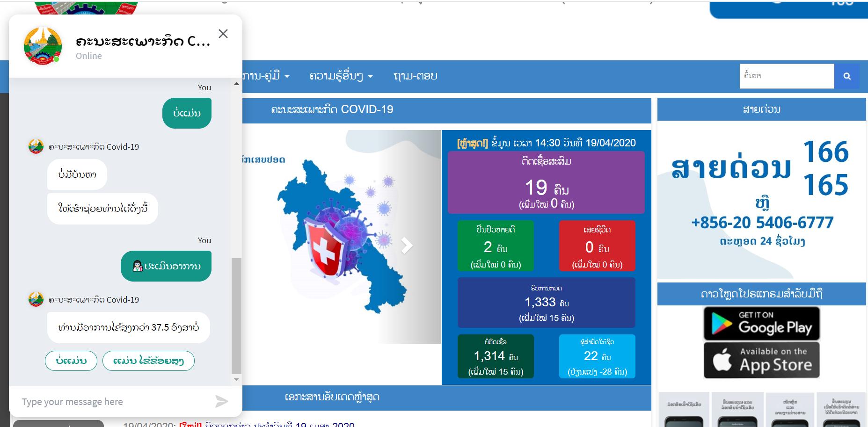The image size is (868, 427).
Task: Click the tested 1,333 card
Action: (x=546, y=303)
